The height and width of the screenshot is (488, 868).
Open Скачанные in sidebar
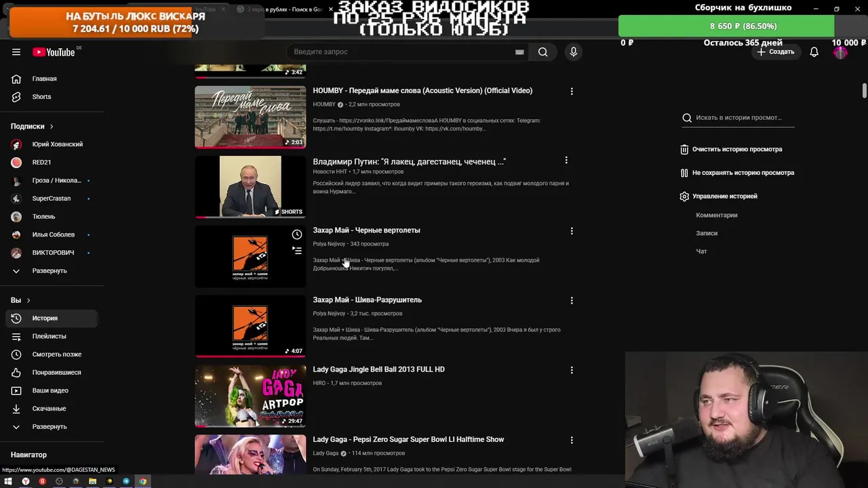tap(52, 409)
